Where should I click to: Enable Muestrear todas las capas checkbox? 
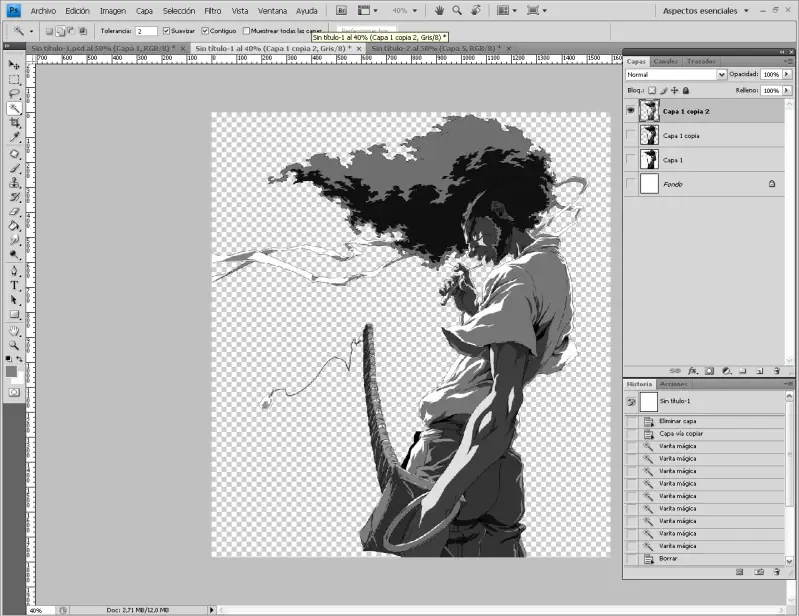(247, 31)
